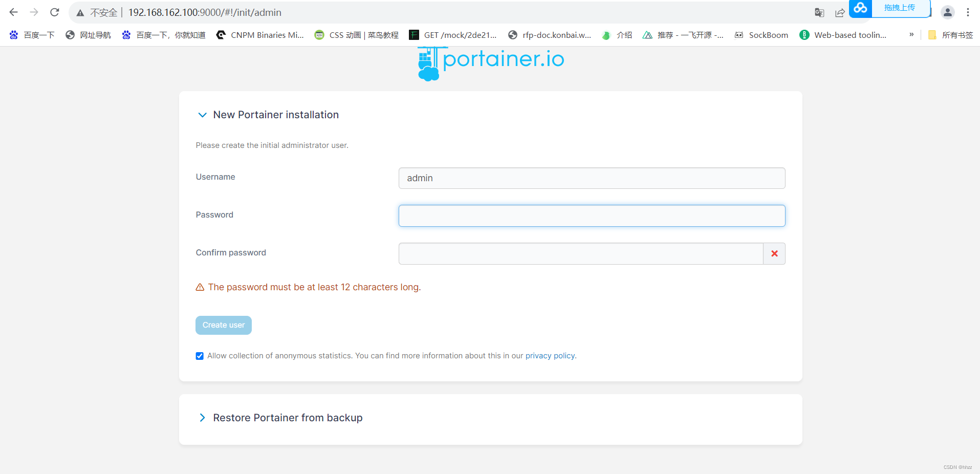Open the SockBoom bookmark
The image size is (980, 474).
761,35
